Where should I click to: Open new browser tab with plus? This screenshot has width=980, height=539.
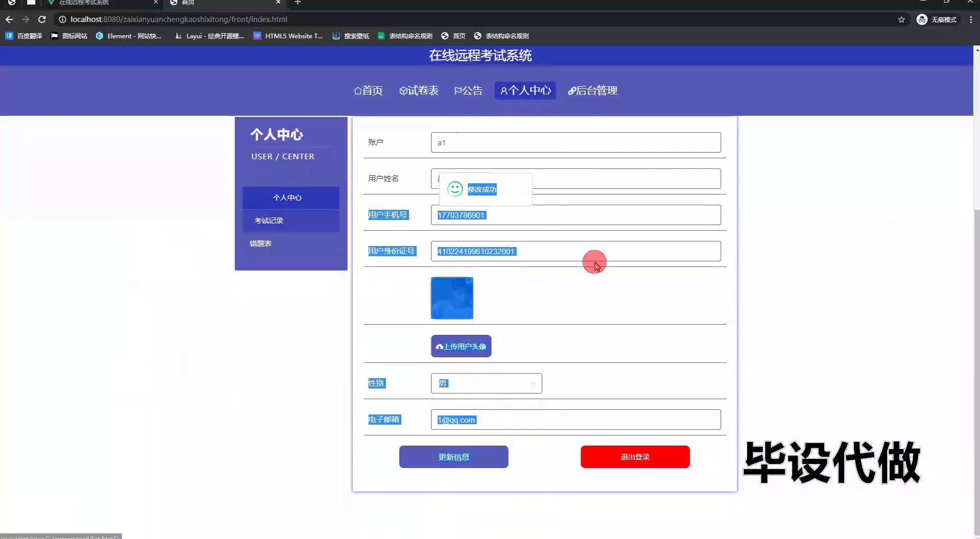298,3
